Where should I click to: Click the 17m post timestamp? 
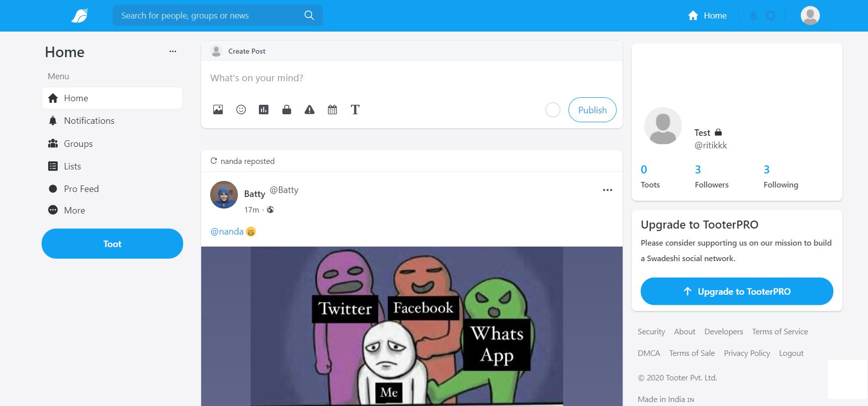click(251, 210)
